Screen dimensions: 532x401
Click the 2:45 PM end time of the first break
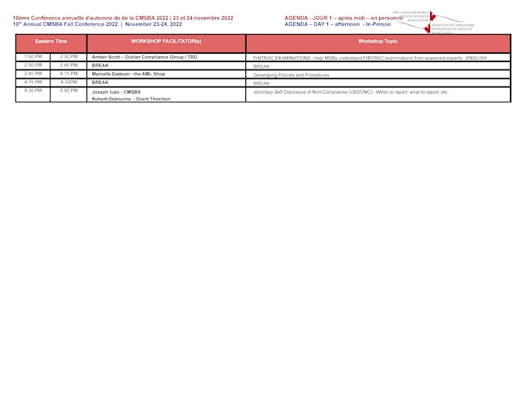tap(69, 65)
